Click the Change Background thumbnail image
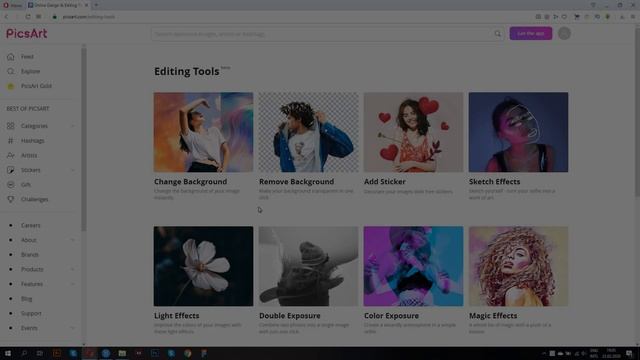640x360 pixels. tap(203, 132)
